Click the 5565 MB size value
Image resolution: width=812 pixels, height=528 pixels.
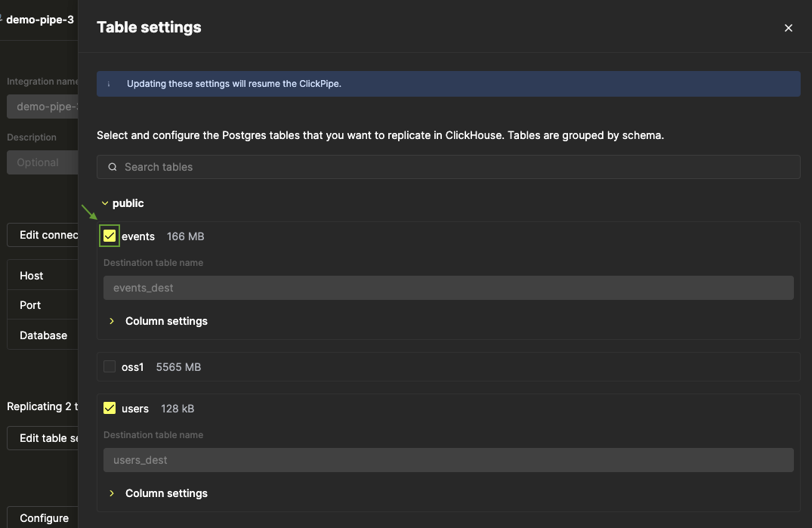pos(179,367)
